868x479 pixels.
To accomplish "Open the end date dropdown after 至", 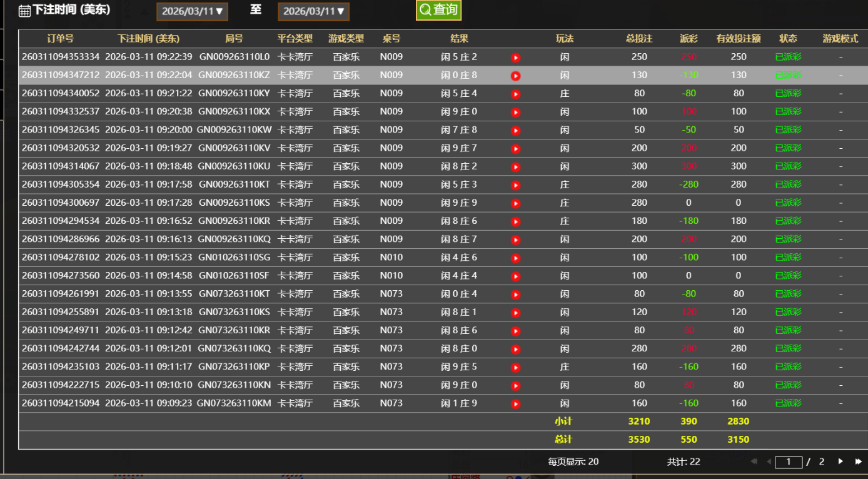I will pos(313,11).
